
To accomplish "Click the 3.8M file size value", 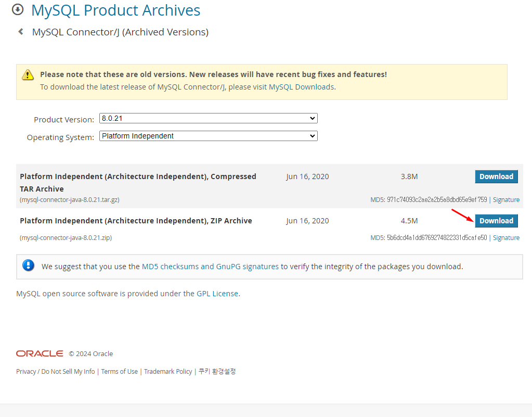I will tap(409, 176).
